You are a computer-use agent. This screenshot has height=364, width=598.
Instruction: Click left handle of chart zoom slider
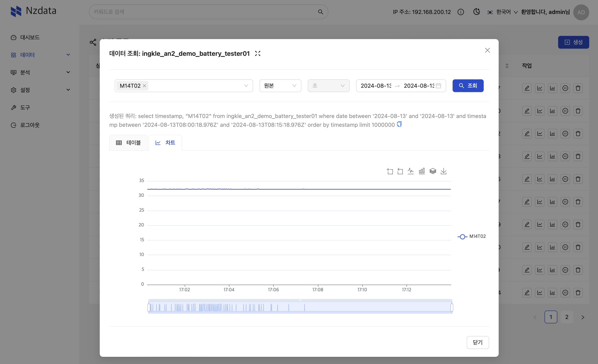point(149,308)
